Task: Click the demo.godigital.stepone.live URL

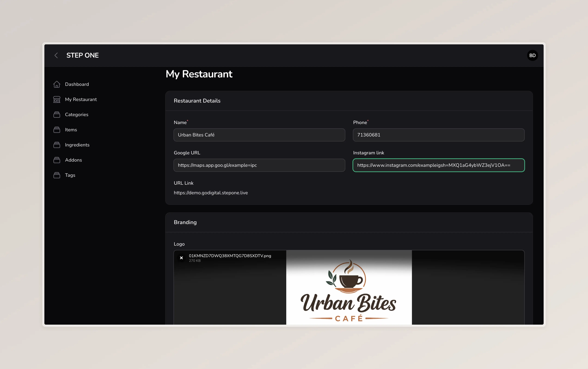Action: 211,193
